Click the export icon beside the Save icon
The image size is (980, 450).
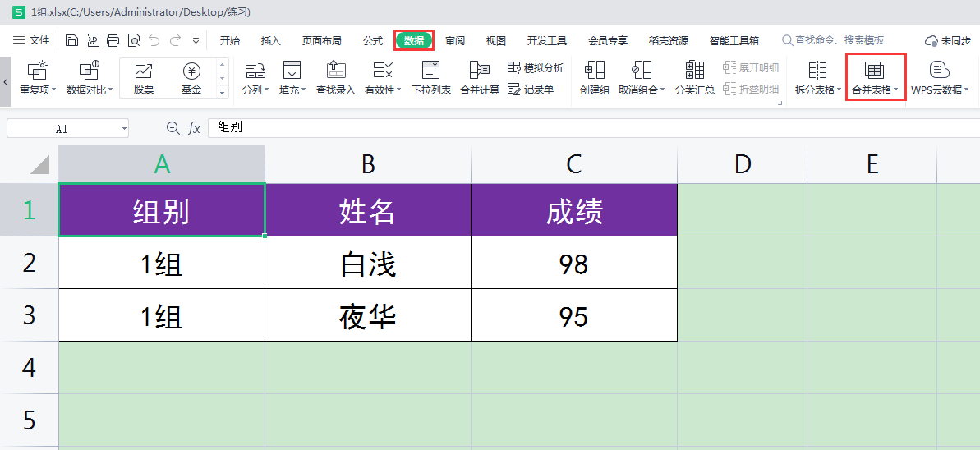point(93,40)
